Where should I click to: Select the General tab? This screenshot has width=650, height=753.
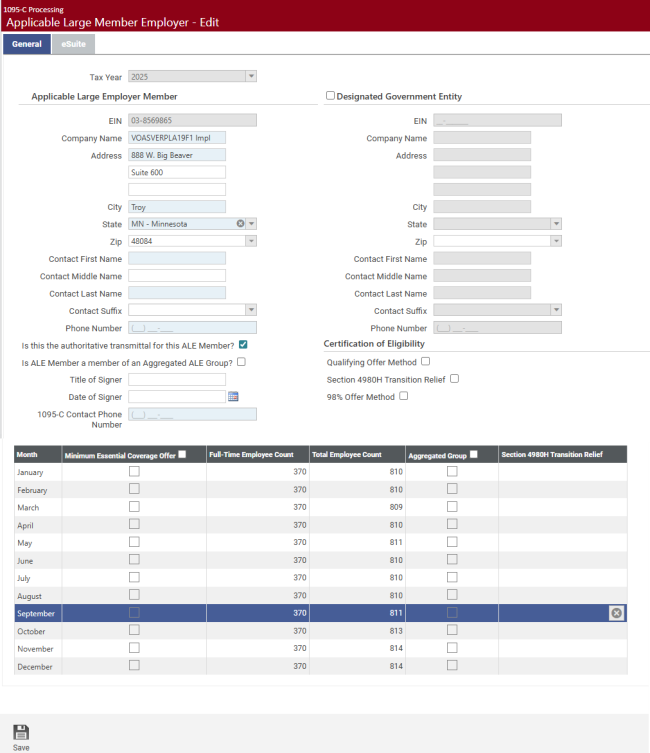27,44
